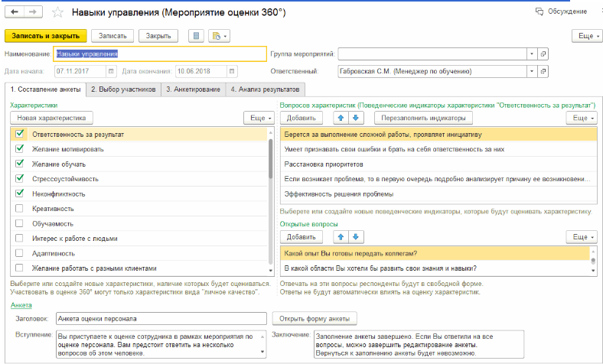Click the 'Анкета' link
This screenshot has width=603, height=364.
pos(21,305)
